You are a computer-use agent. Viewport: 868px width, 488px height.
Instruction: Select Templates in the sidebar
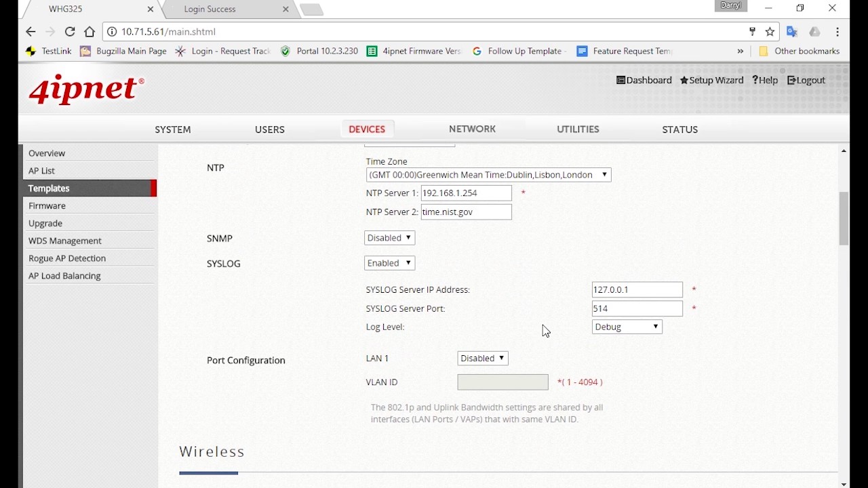89,188
